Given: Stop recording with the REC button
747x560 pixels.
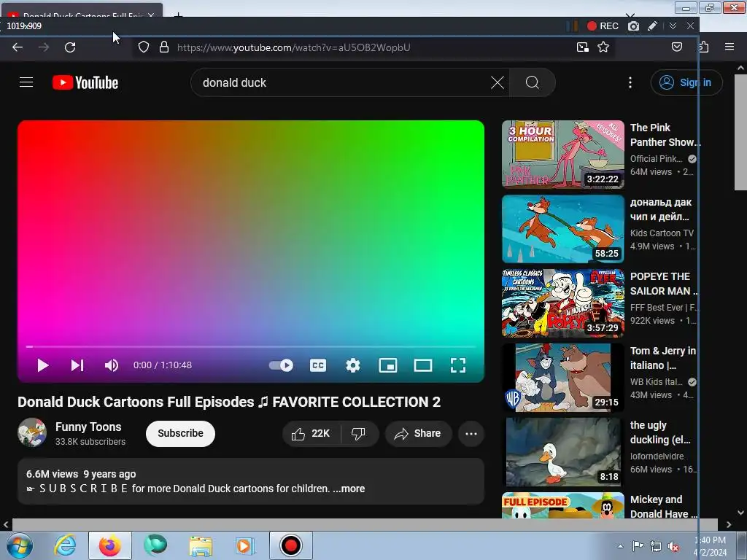Looking at the screenshot, I should 603,26.
